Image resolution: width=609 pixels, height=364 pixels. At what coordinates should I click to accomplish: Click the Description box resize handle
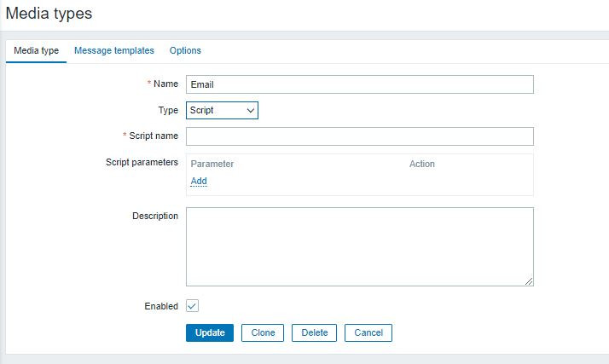pyautogui.click(x=529, y=281)
